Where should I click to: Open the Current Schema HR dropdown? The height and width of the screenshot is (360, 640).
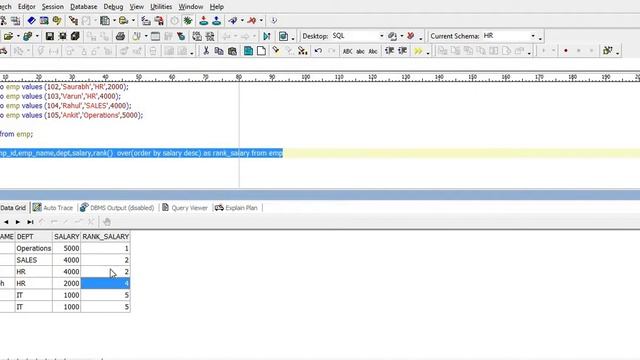point(533,36)
